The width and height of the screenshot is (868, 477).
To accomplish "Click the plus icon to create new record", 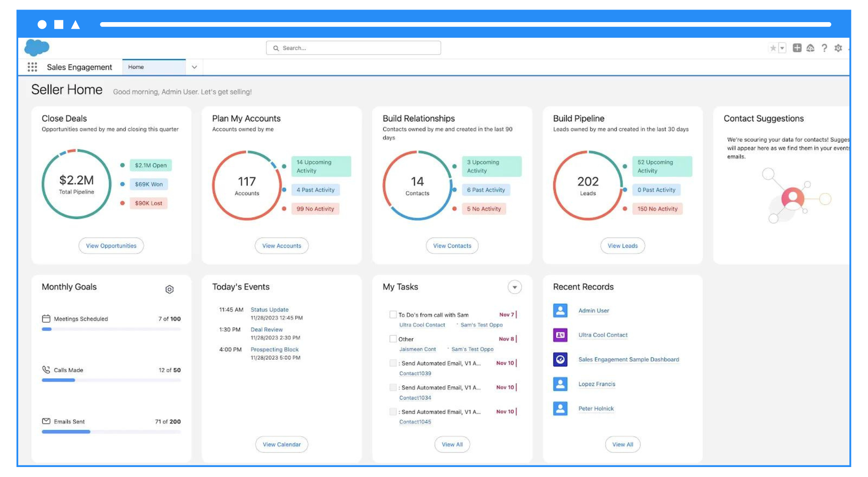I will [797, 48].
